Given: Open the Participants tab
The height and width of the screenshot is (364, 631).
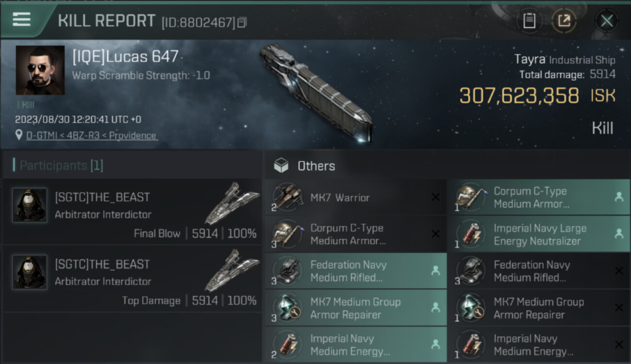Looking at the screenshot, I should (x=58, y=165).
